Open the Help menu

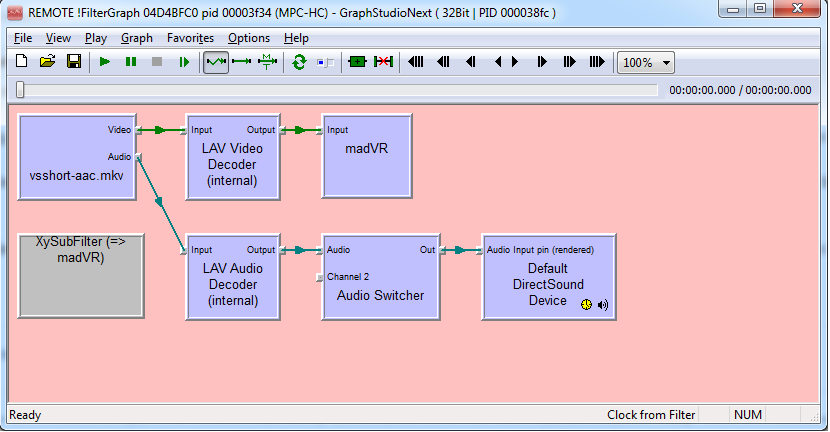(x=296, y=38)
